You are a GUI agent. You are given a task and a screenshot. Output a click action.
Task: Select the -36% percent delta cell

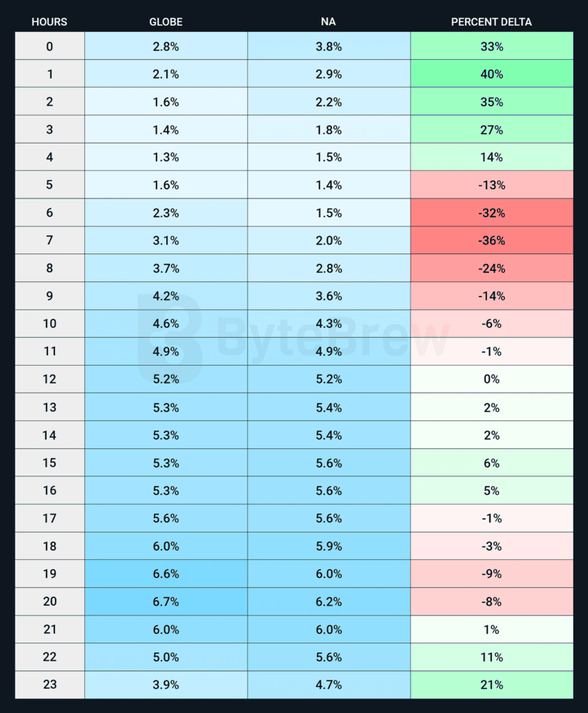pos(491,241)
